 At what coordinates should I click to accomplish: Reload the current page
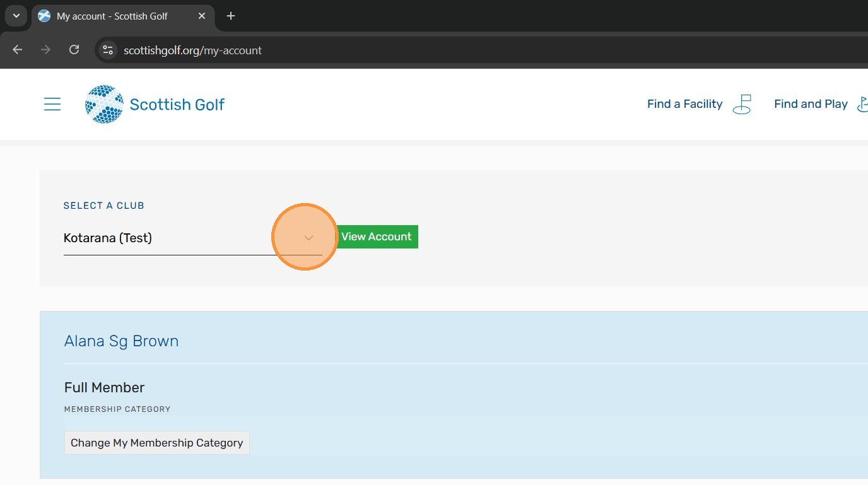pos(74,50)
